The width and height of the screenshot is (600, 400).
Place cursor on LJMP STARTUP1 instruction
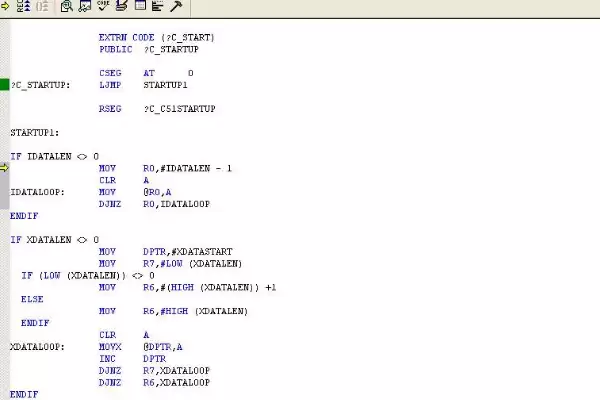143,85
